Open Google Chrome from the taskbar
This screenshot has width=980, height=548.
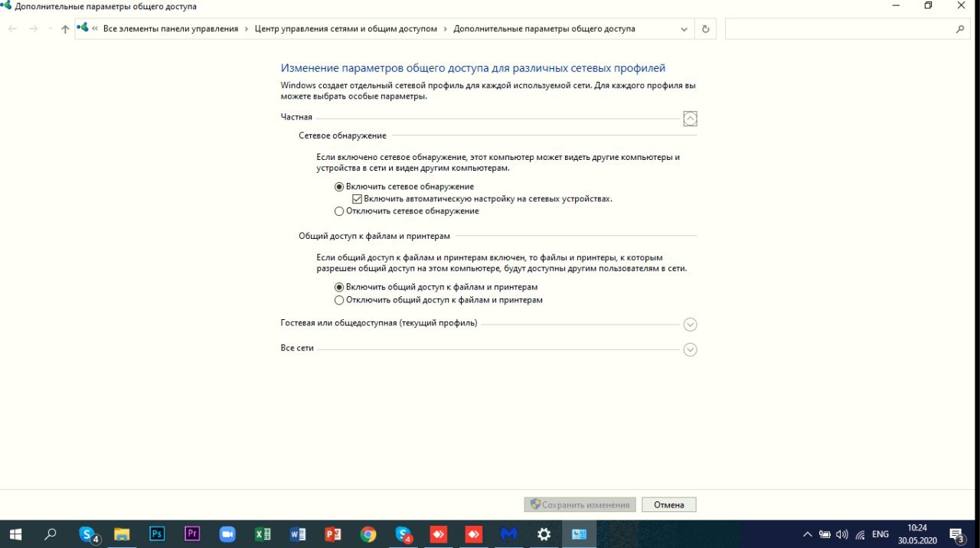pyautogui.click(x=368, y=534)
